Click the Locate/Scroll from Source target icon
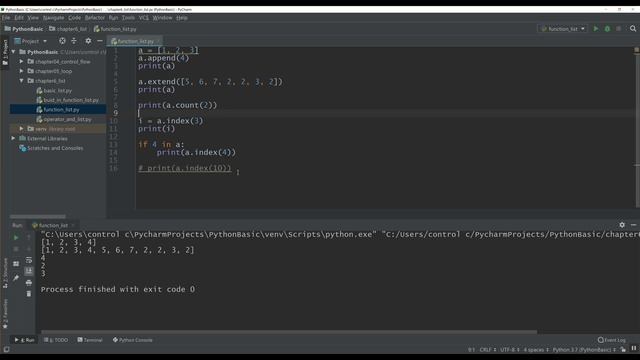The width and height of the screenshot is (640, 360). pos(62,41)
